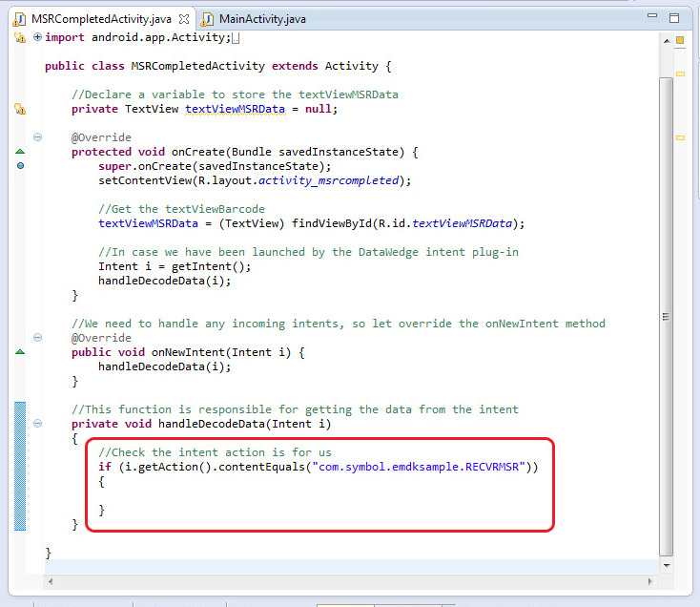Click the blue circle marker beside super.onCreate

pos(19,166)
